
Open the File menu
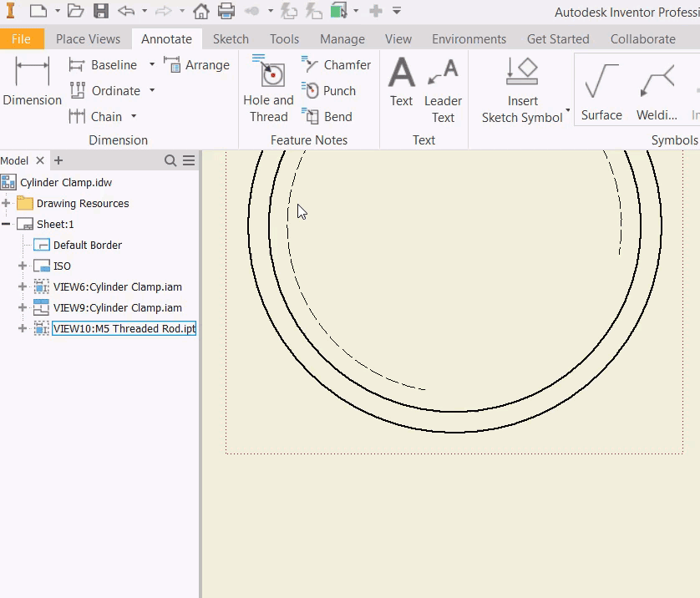pos(21,39)
